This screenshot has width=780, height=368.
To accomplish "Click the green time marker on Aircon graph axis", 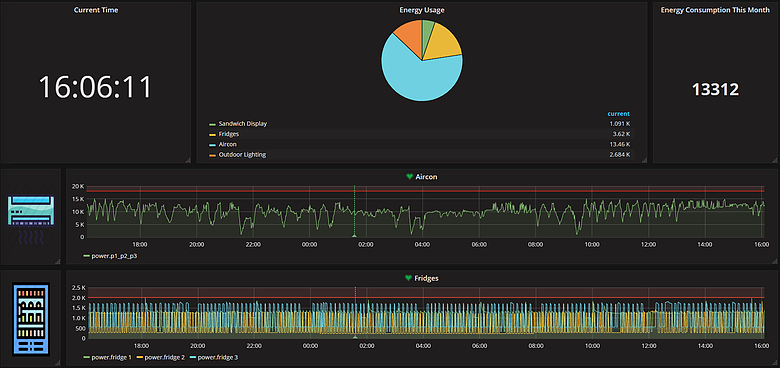I will [x=354, y=236].
